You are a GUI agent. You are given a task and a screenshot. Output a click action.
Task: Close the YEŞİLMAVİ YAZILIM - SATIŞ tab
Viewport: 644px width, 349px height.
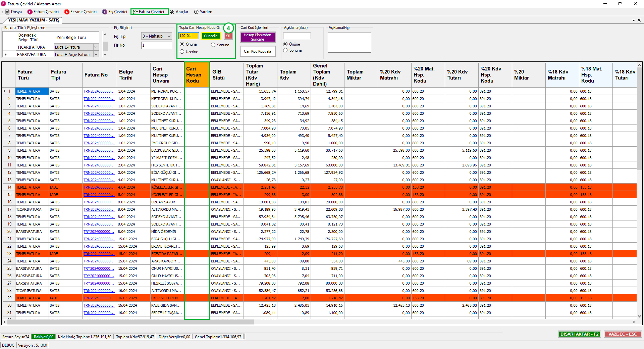point(639,20)
